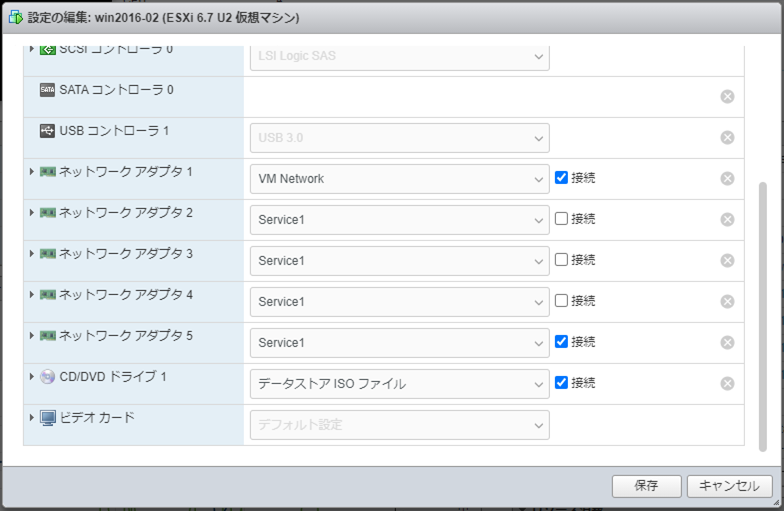Toggle connect checkbox for CD/DVD Drive 1

562,383
